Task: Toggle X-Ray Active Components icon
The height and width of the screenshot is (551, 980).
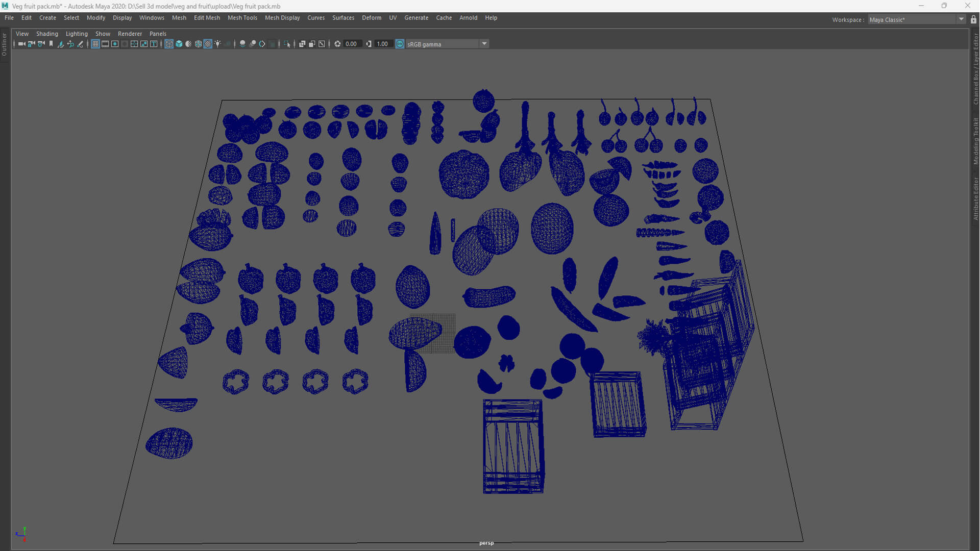Action: [x=312, y=44]
